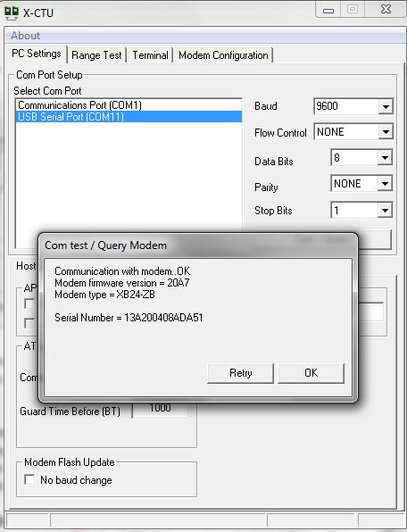Click the Modem type = XB24-ZB line

(x=104, y=295)
